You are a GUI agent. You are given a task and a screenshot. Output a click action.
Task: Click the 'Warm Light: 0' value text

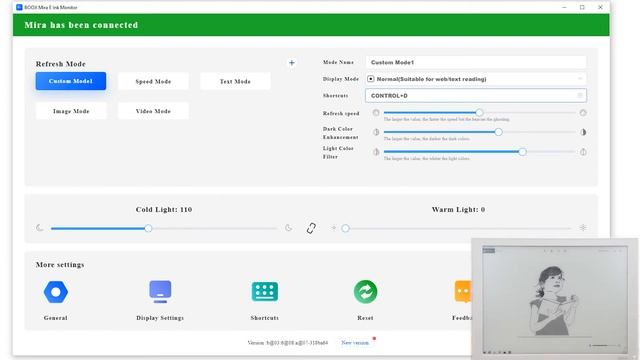tap(458, 209)
